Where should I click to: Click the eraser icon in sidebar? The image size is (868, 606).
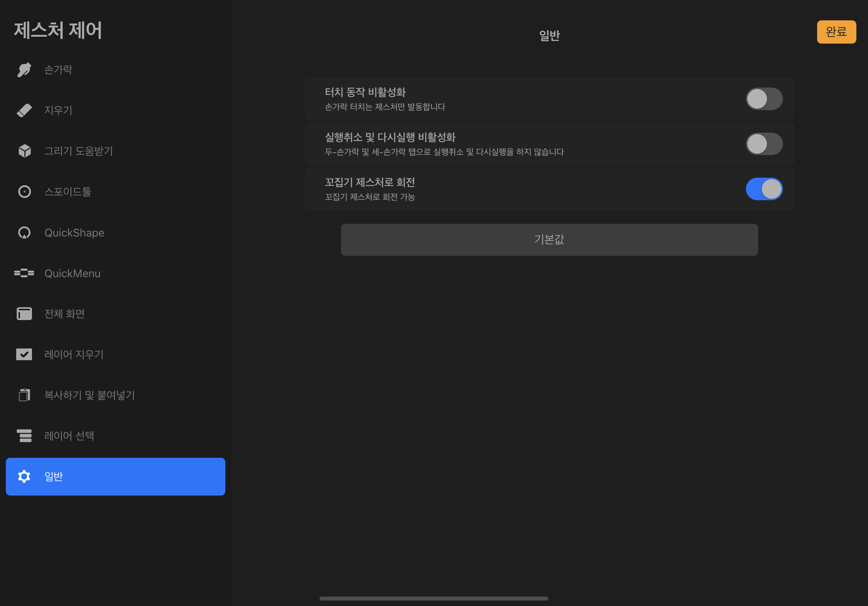(x=24, y=110)
